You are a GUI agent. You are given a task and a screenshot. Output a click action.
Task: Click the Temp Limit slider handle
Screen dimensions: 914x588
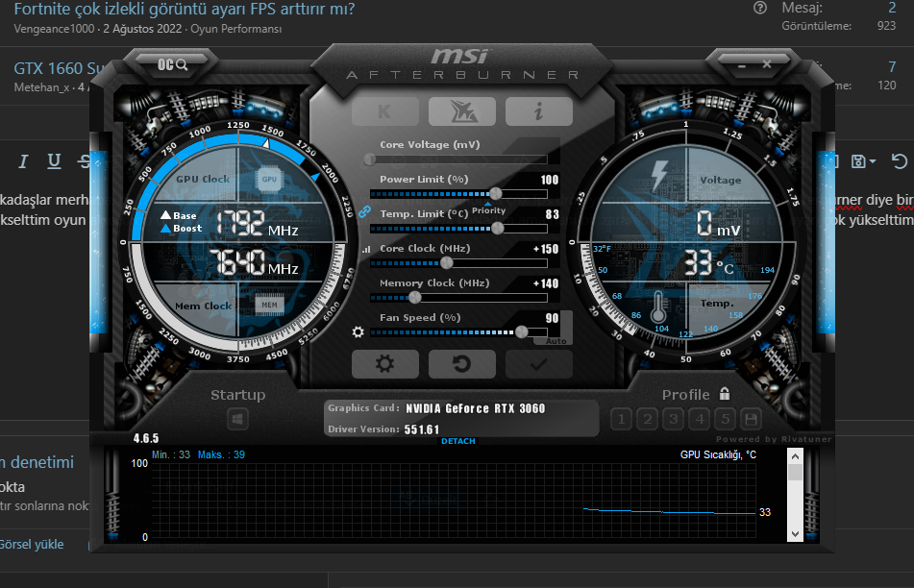497,229
